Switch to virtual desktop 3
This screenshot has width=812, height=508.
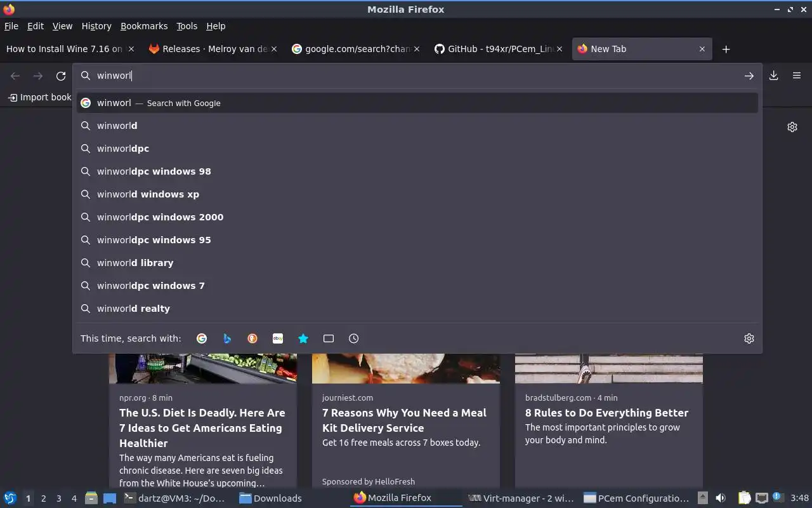(58, 498)
